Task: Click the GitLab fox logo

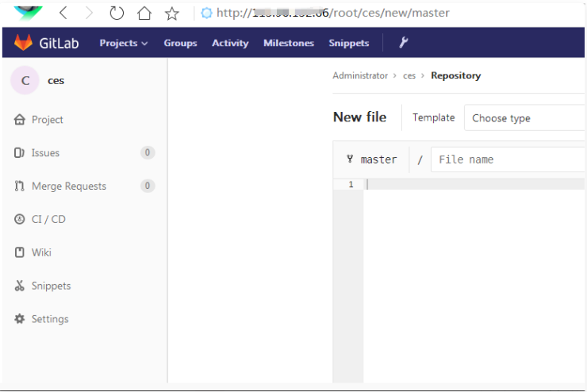Action: 24,43
